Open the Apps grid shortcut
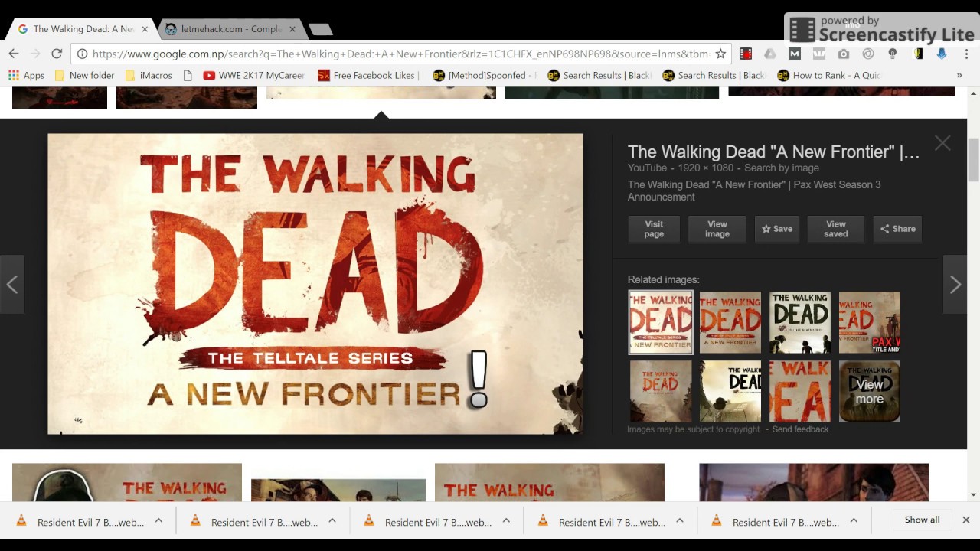 [26, 75]
